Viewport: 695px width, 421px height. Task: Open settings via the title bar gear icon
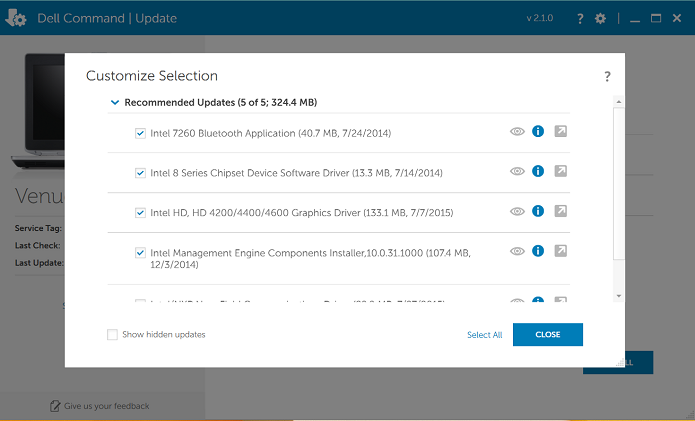tap(600, 18)
